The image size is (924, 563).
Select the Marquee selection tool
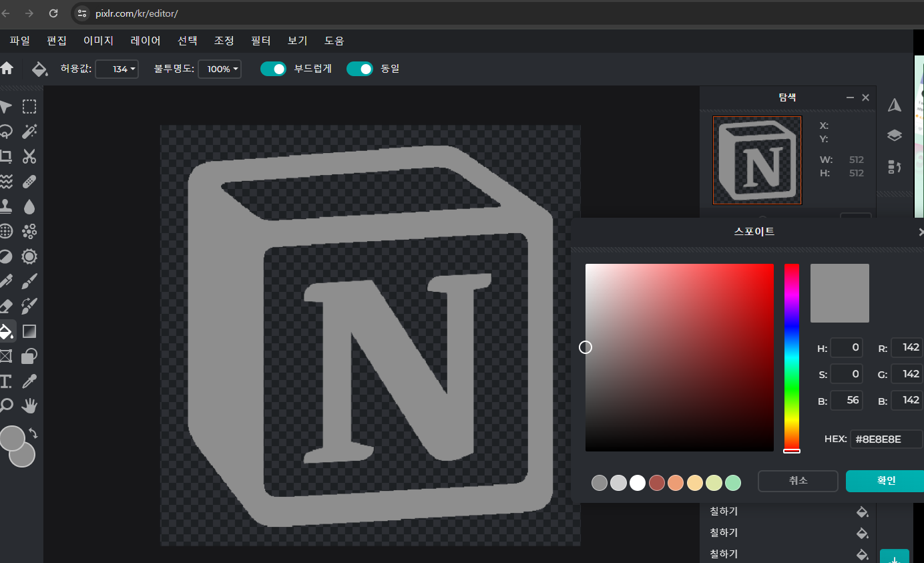click(29, 107)
